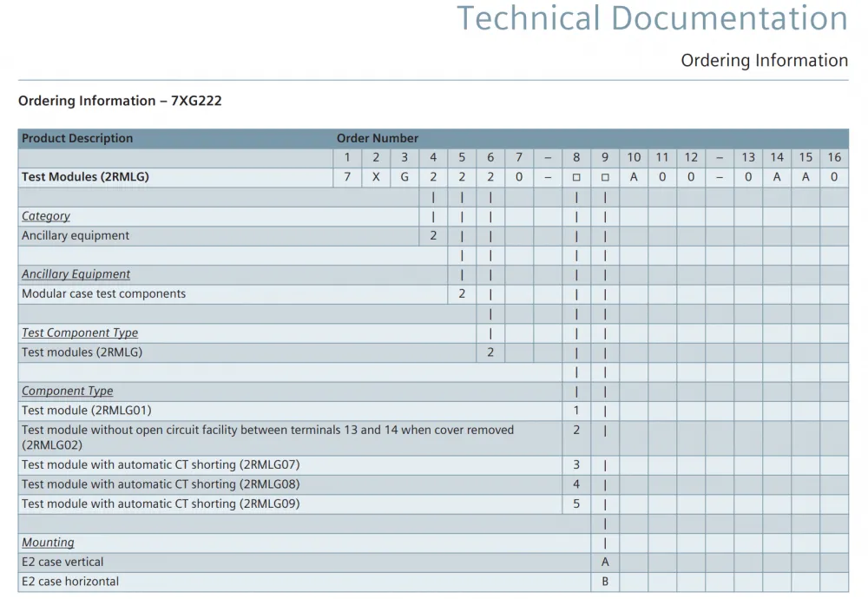Image resolution: width=868 pixels, height=599 pixels.
Task: Select the heading 'Ordering Information – 7XG222'
Action: (120, 101)
